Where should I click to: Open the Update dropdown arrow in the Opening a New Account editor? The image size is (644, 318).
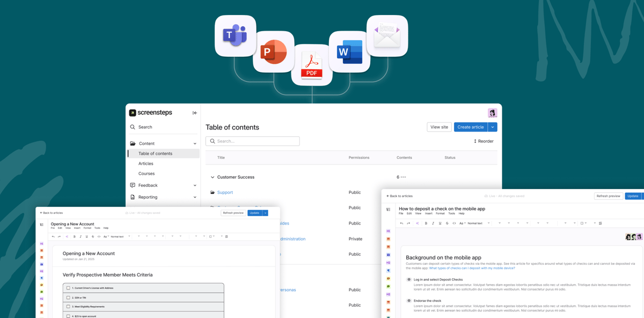pos(265,213)
